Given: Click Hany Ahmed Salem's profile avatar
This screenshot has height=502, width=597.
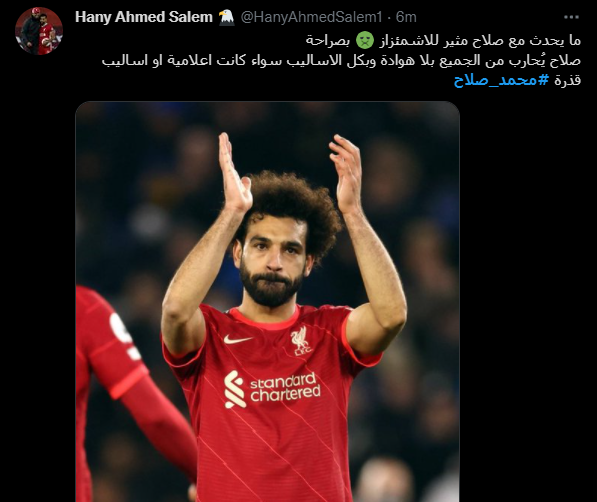Looking at the screenshot, I should tap(39, 31).
